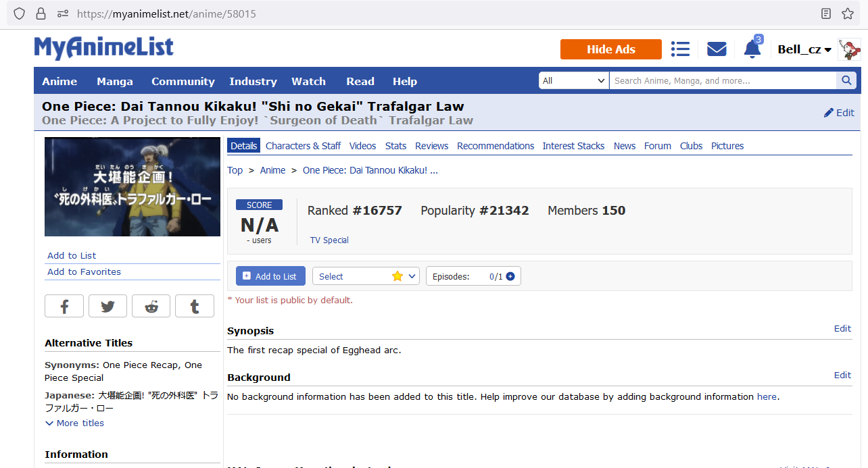Open the notifications bell icon
Screen dimensions: 868x468
(x=752, y=49)
